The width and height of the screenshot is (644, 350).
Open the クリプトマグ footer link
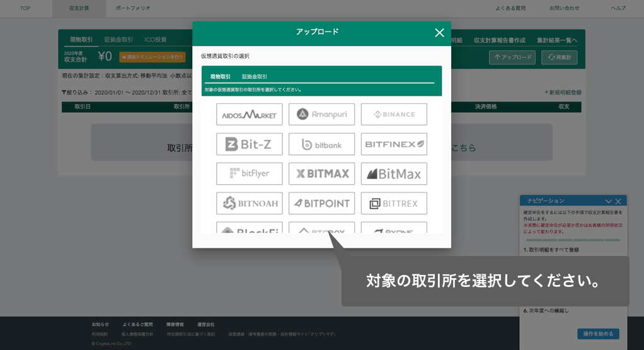[282, 334]
